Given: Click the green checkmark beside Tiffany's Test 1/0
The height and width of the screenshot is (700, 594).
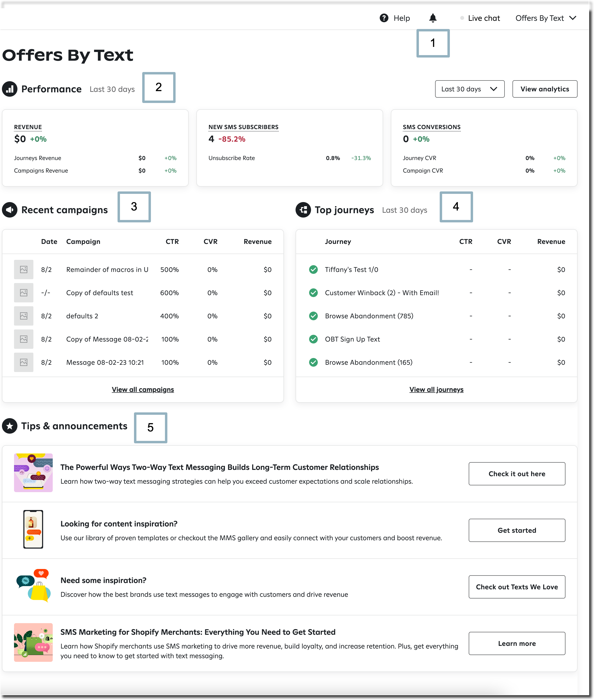Looking at the screenshot, I should pos(313,269).
